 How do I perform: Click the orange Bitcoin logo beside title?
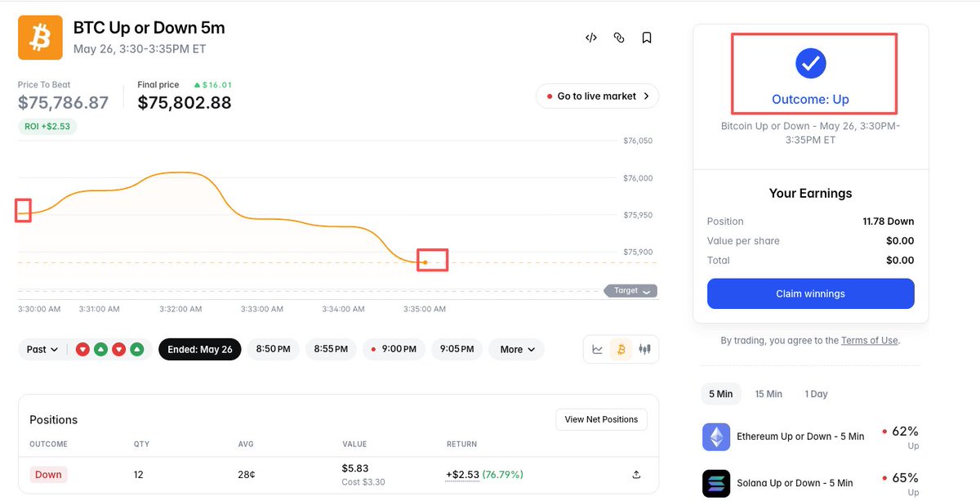coord(40,38)
